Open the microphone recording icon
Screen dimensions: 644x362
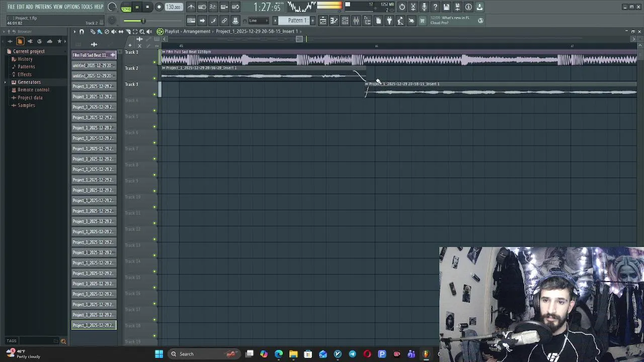click(424, 7)
